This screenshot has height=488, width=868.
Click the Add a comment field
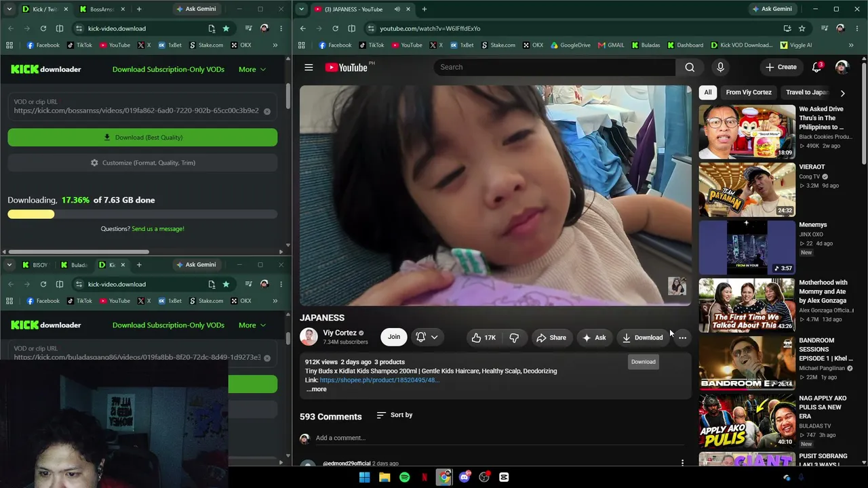498,438
